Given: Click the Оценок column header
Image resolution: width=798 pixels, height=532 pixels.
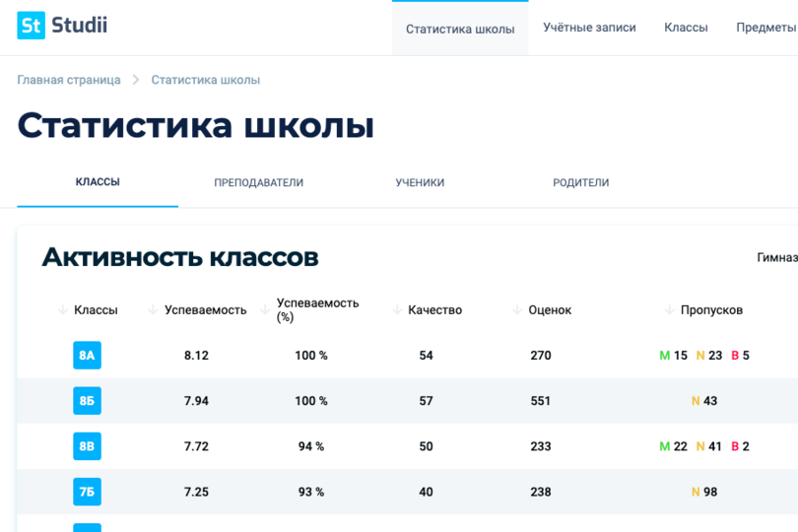Looking at the screenshot, I should click(550, 310).
